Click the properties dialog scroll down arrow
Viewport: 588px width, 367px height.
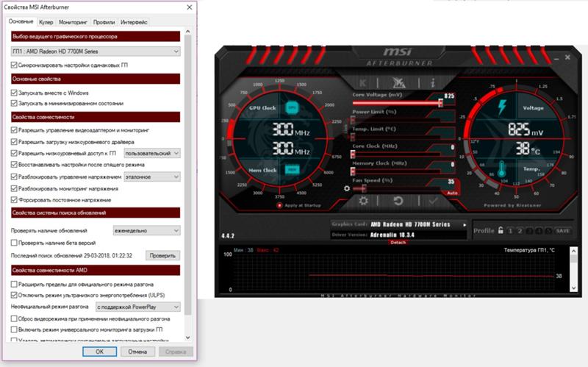pyautogui.click(x=188, y=338)
